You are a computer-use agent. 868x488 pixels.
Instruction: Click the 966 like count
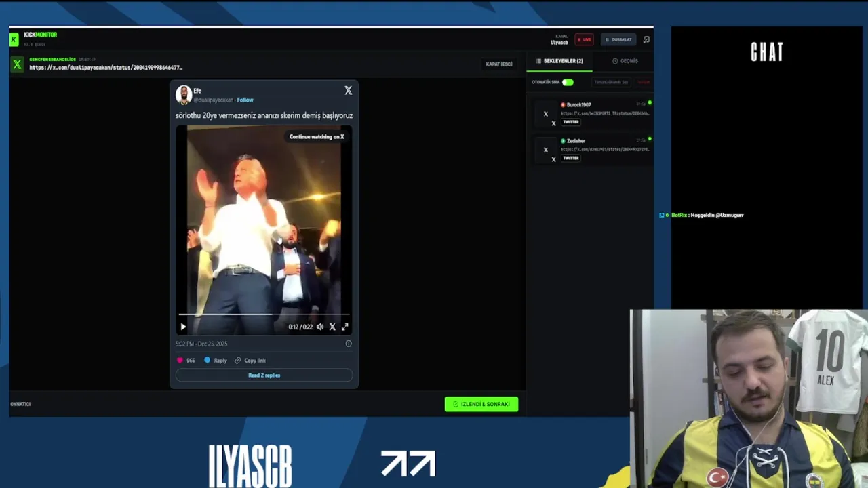click(x=191, y=361)
